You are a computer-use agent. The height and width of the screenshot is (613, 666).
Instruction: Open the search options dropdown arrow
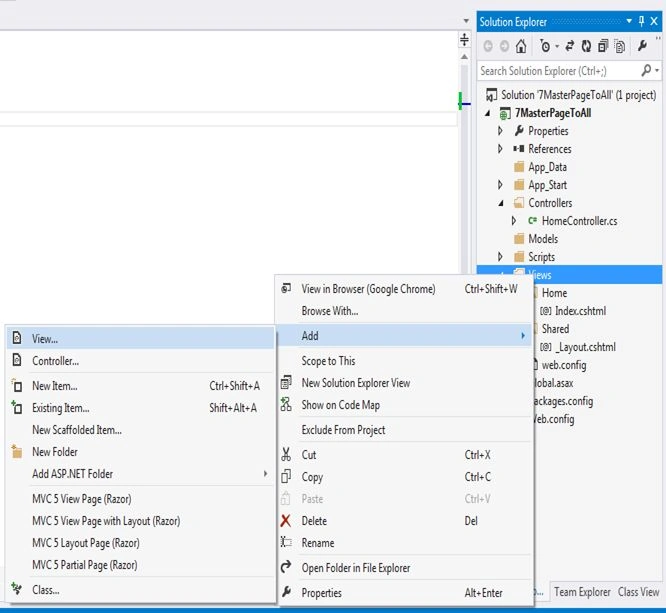(657, 71)
